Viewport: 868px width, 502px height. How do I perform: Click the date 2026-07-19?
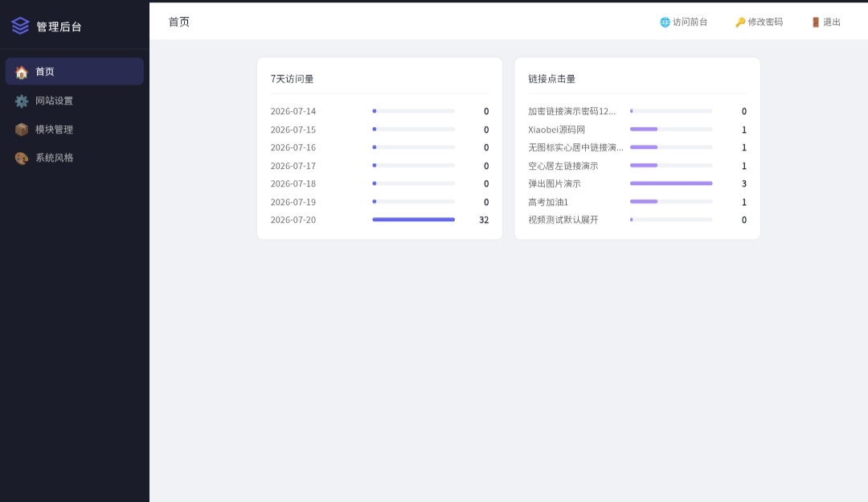point(293,202)
